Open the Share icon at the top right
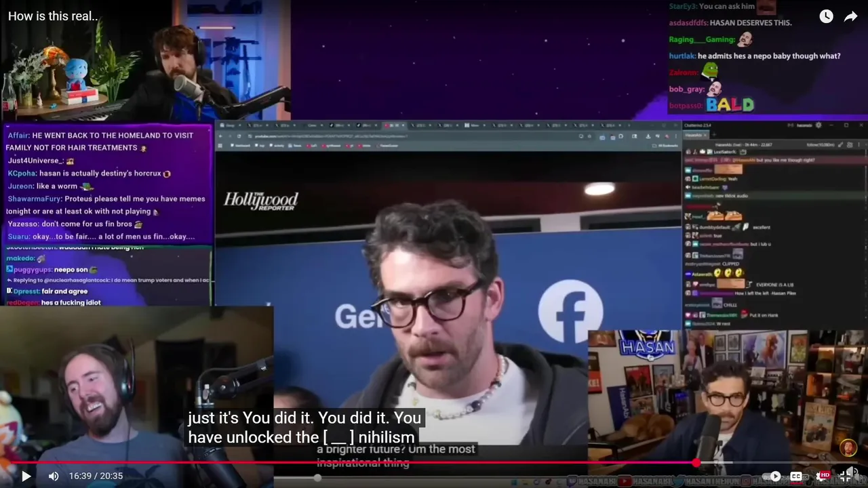868x488 pixels. [850, 17]
